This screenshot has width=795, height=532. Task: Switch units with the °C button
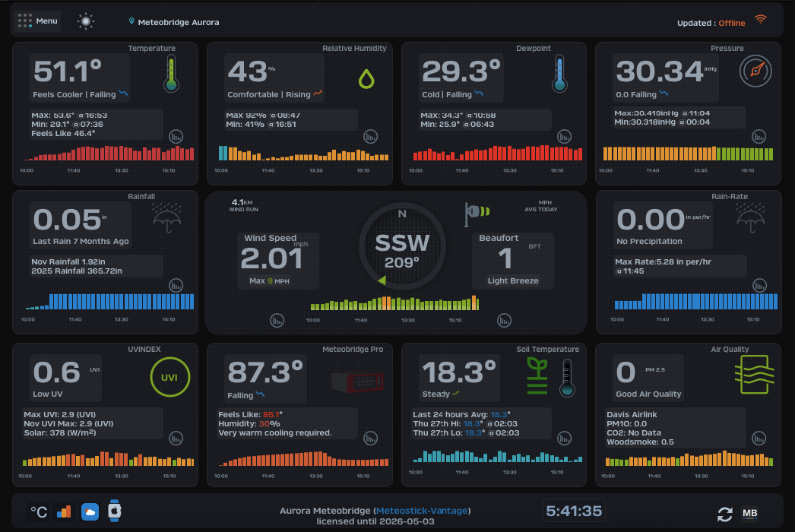click(x=39, y=512)
